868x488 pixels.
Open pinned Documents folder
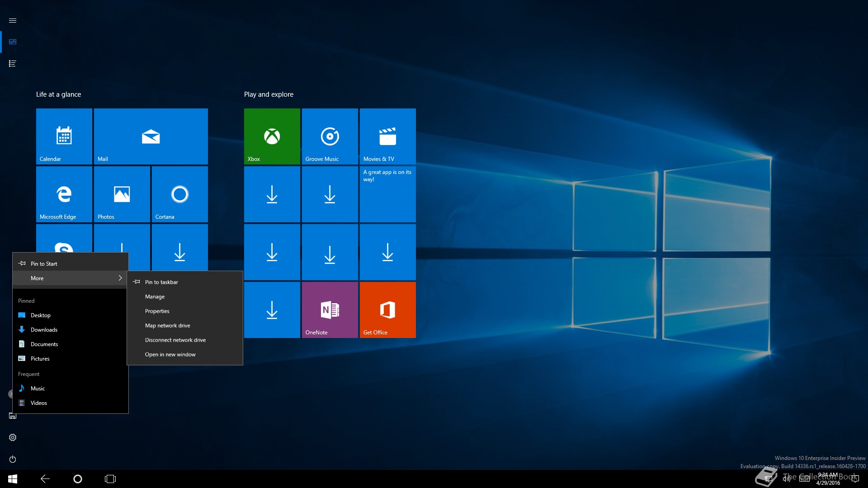point(71,344)
